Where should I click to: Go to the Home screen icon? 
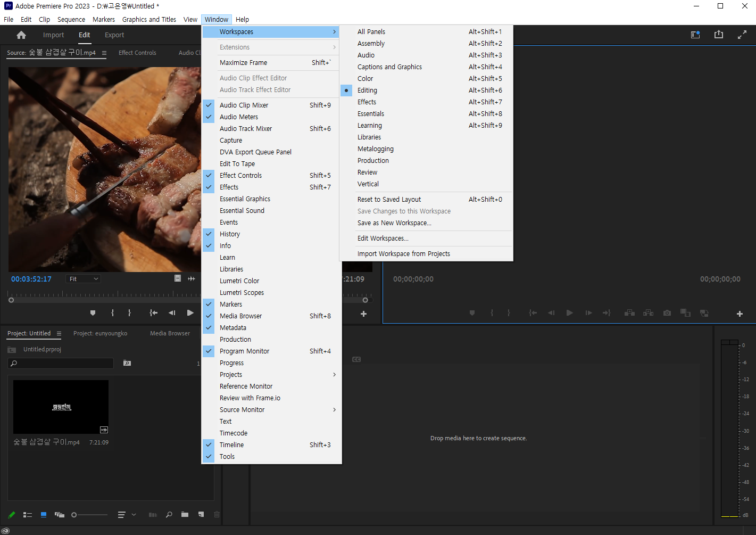21,35
